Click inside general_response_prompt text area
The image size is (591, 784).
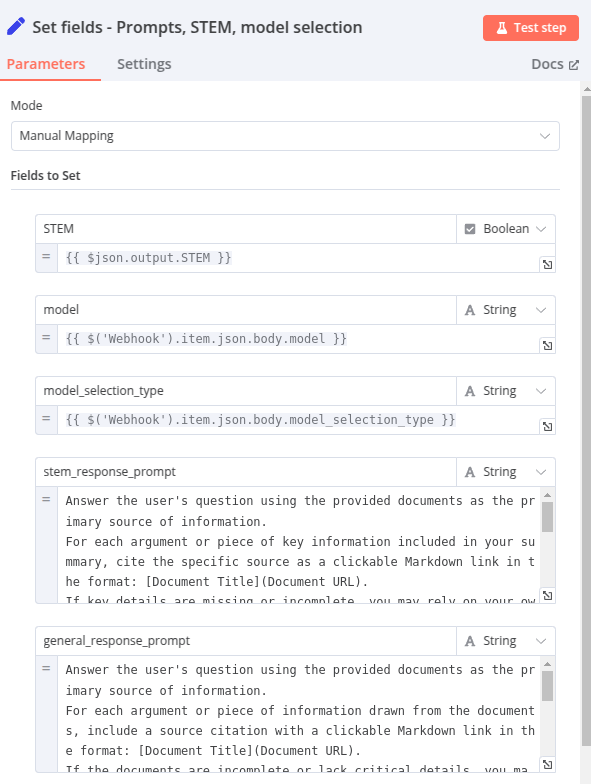pos(299,714)
